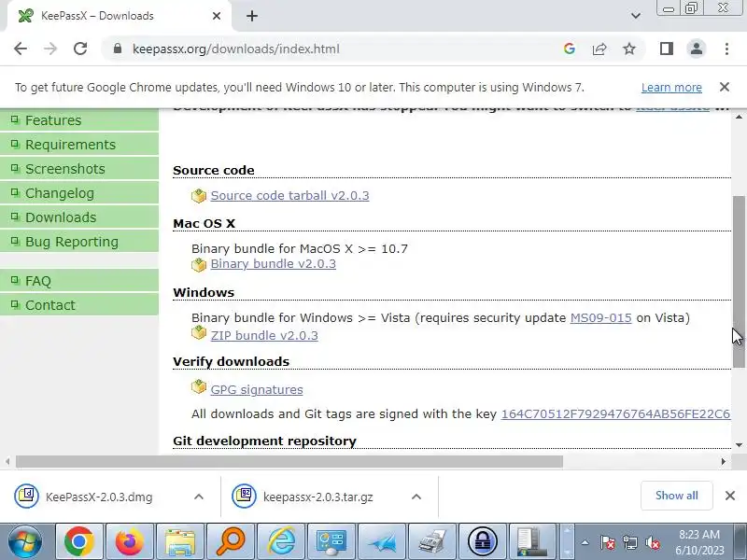Click package icon beside Source code tarball
The height and width of the screenshot is (560, 747).
(x=199, y=196)
